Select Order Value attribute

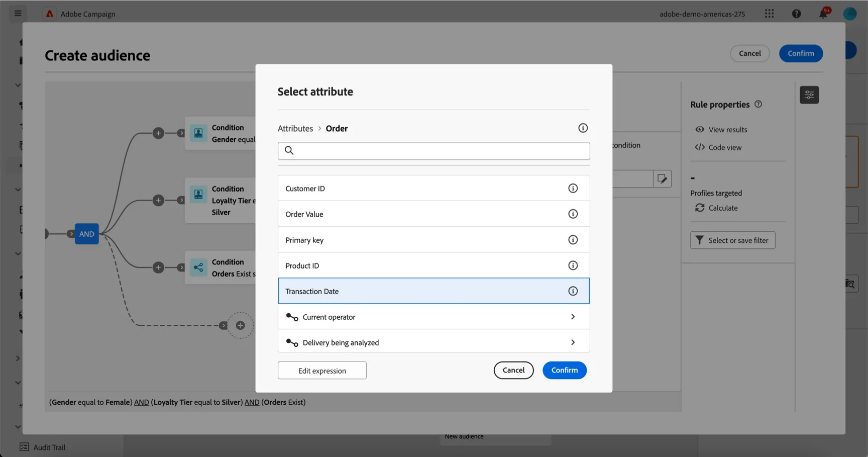433,214
